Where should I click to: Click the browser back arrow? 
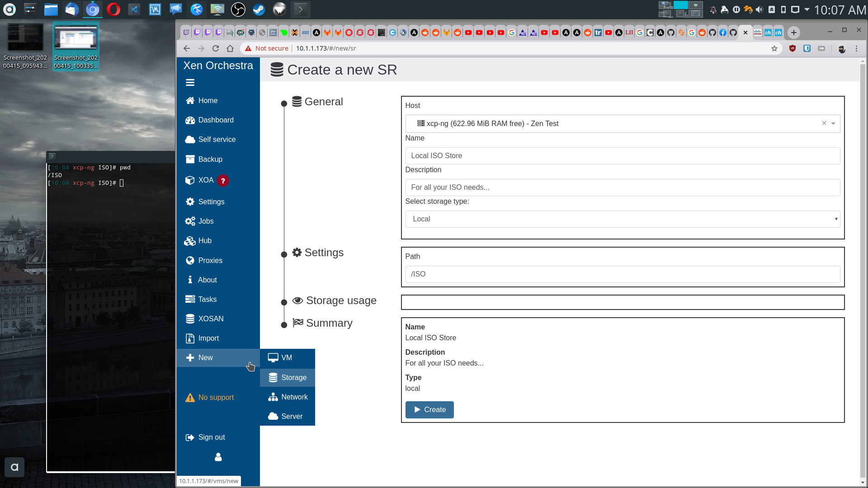[187, 48]
